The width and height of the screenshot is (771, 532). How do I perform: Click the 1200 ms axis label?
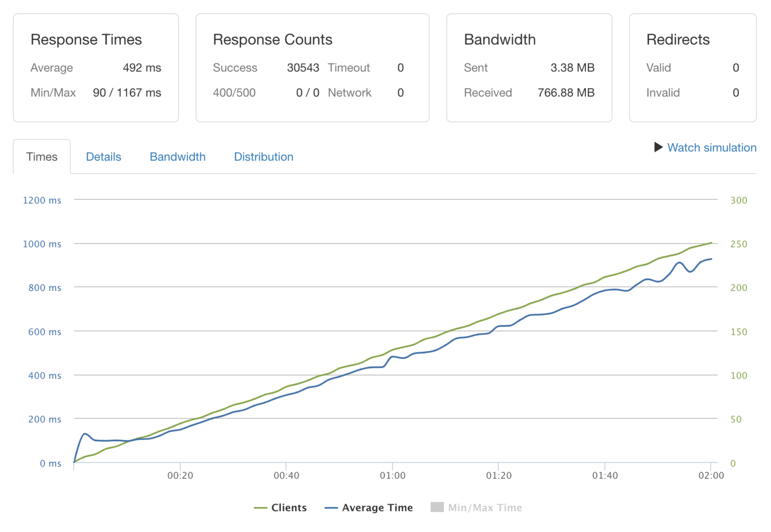click(42, 200)
